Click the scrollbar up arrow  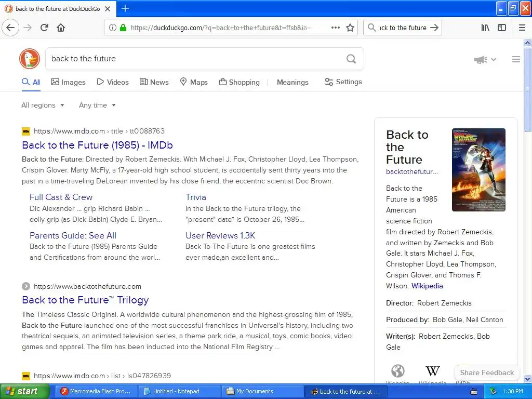click(527, 43)
